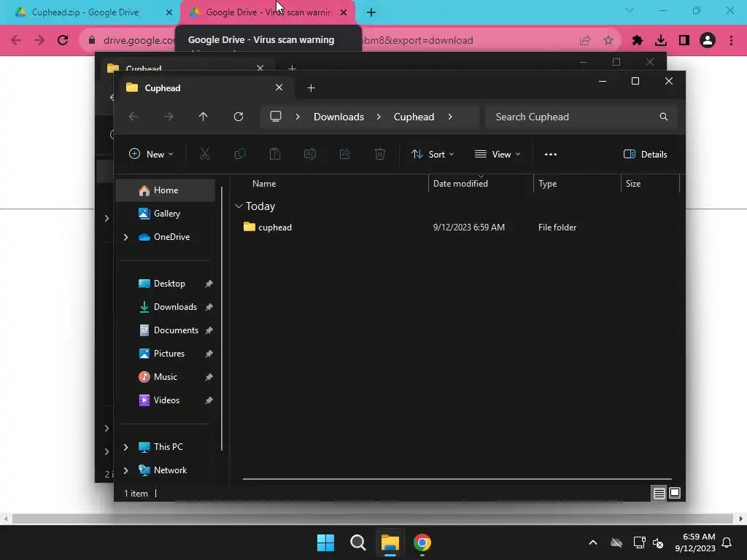Refresh the Cuphead folder view
This screenshot has width=747, height=560.
coord(239,117)
